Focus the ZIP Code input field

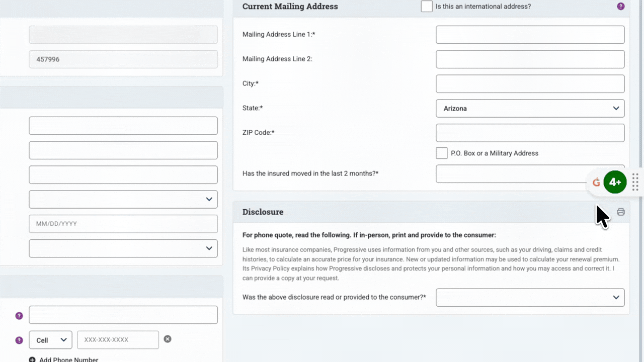point(530,133)
